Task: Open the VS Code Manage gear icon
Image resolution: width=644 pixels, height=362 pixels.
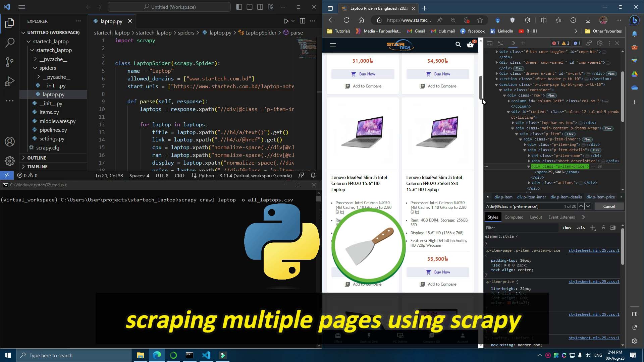Action: coord(10,161)
